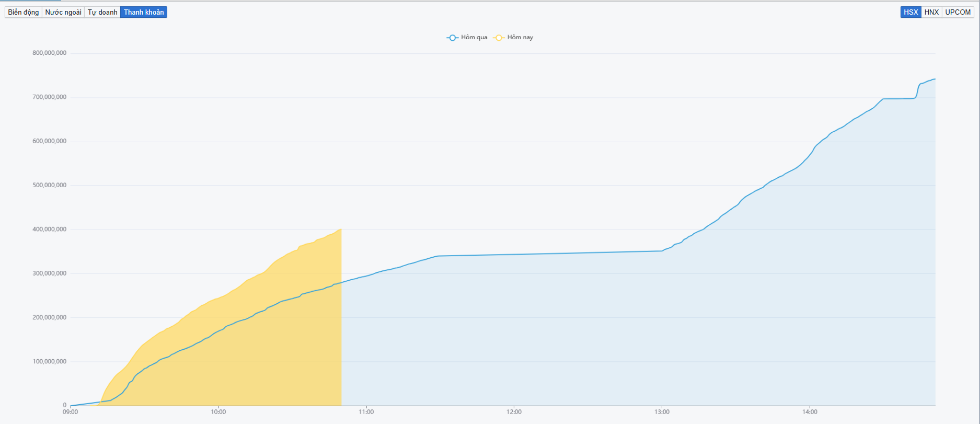Click the 09:00 time axis label
This screenshot has width=980, height=424.
[x=71, y=412]
